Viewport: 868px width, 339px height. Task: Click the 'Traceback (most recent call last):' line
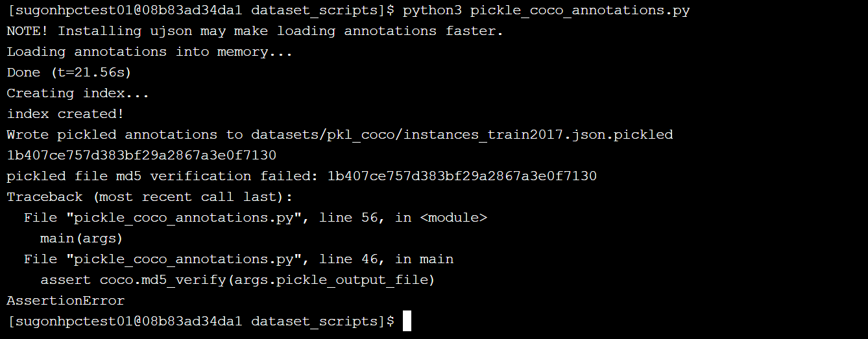pos(150,197)
